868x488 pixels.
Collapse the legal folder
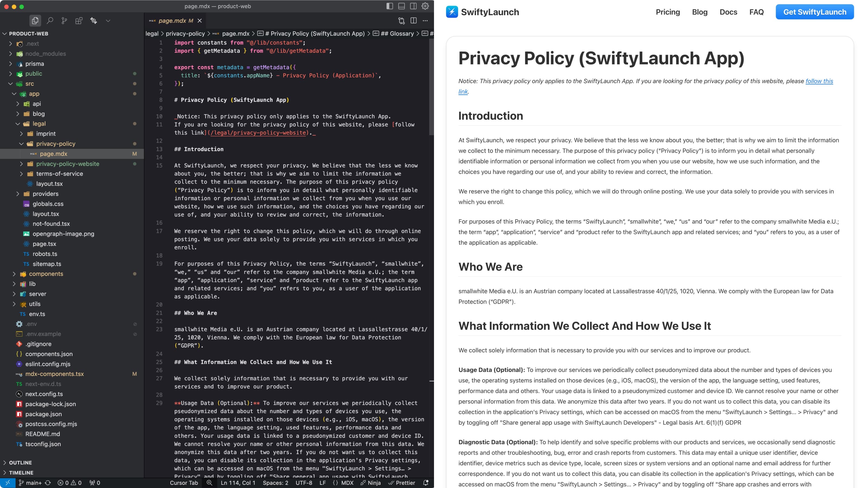click(39, 124)
